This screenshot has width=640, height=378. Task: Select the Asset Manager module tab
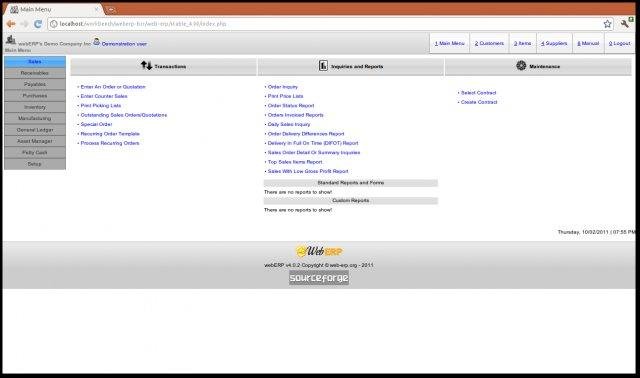pos(35,141)
